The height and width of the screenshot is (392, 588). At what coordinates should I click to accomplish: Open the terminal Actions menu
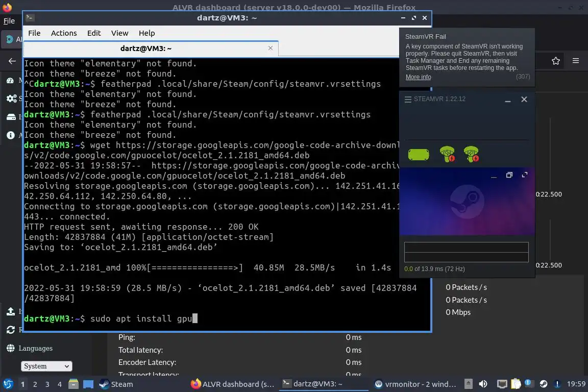tap(64, 33)
